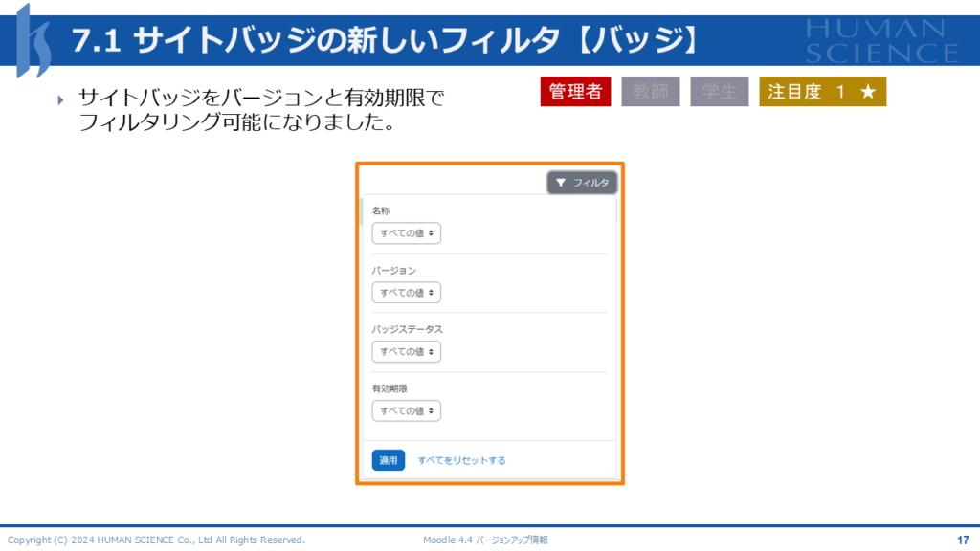Image resolution: width=980 pixels, height=551 pixels.
Task: Expand the バッジステータス すべての値 dropdown
Action: click(x=406, y=352)
